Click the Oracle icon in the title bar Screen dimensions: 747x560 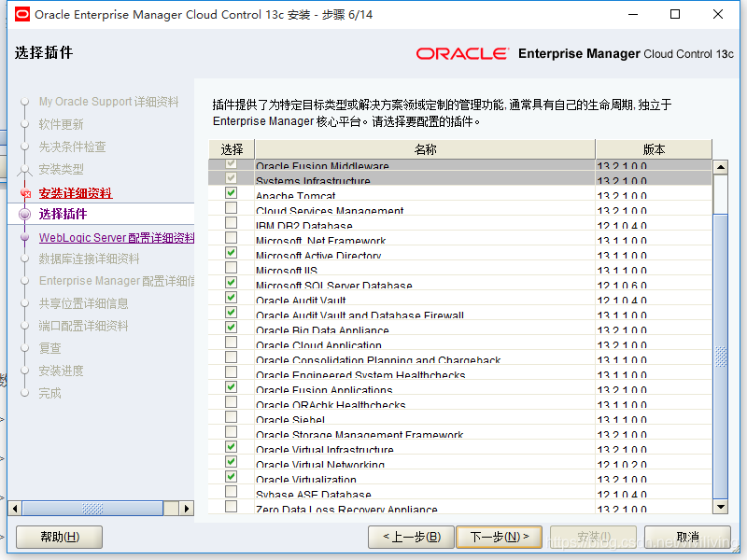(x=21, y=14)
